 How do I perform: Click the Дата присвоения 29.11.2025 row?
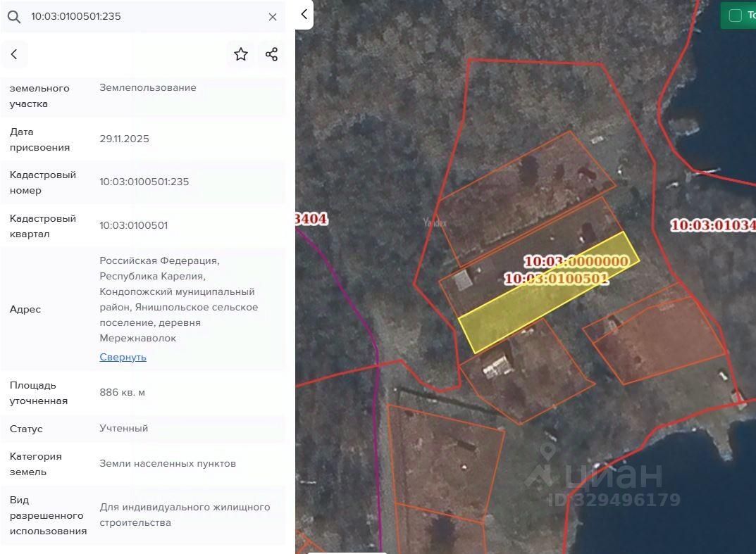(143, 139)
